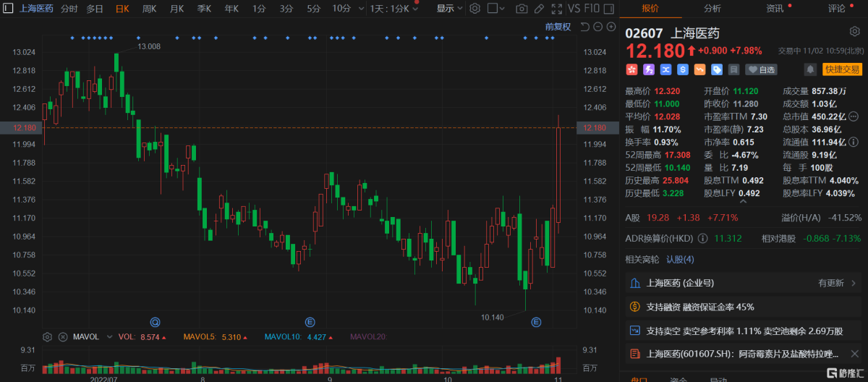The image size is (868, 382).
Task: Open 支持卖空 short selling info row
Action: coord(744,331)
